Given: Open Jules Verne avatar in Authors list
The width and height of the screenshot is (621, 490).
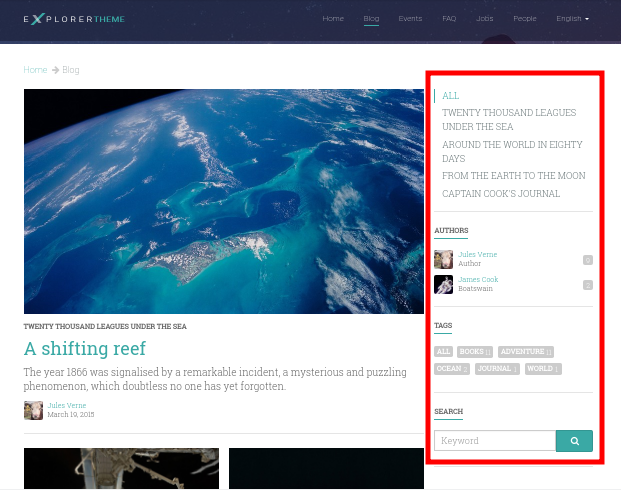Looking at the screenshot, I should [x=443, y=259].
